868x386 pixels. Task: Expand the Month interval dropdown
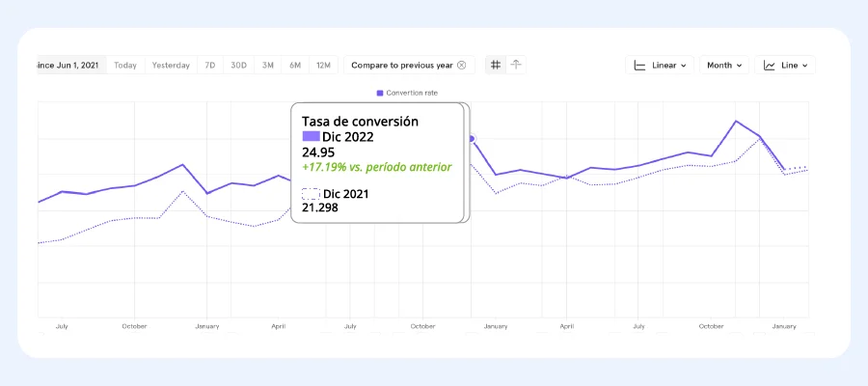(x=723, y=66)
